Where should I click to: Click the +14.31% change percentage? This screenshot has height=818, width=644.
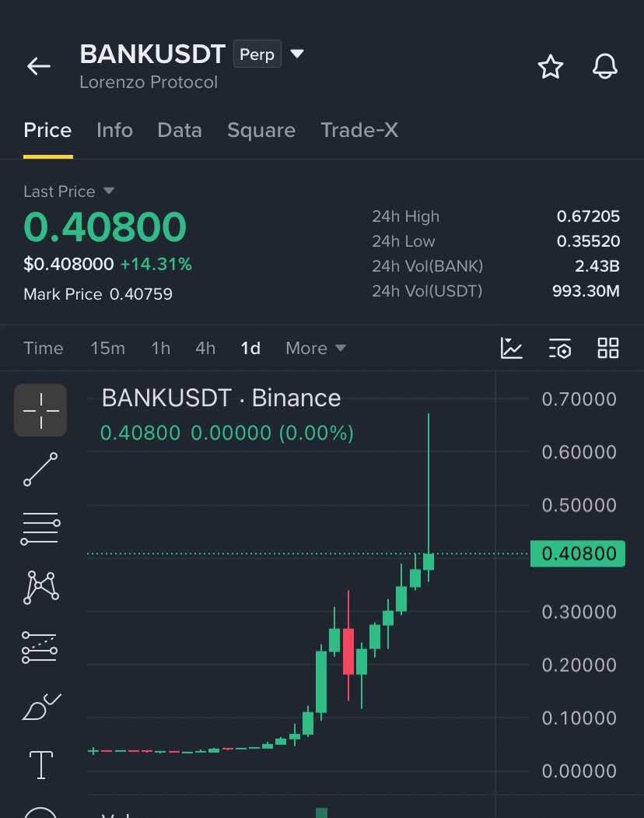pyautogui.click(x=156, y=264)
